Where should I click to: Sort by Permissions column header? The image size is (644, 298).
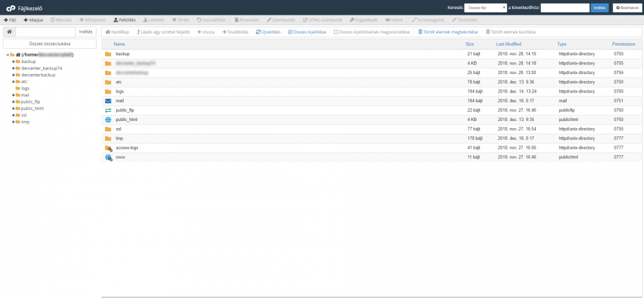623,44
